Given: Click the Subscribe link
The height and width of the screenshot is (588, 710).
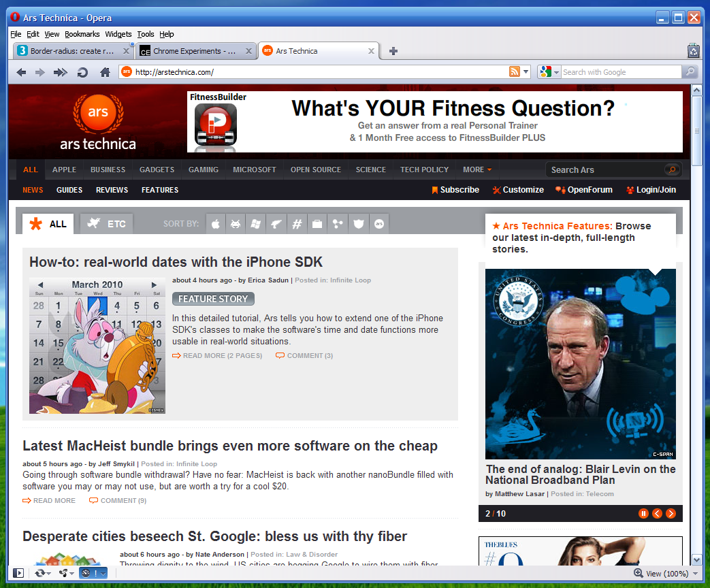Looking at the screenshot, I should click(x=455, y=190).
